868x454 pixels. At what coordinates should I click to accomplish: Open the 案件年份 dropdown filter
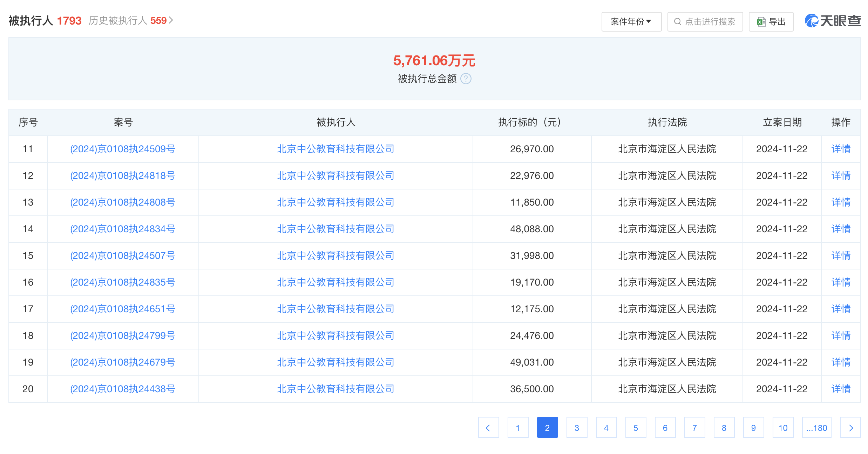click(x=631, y=22)
